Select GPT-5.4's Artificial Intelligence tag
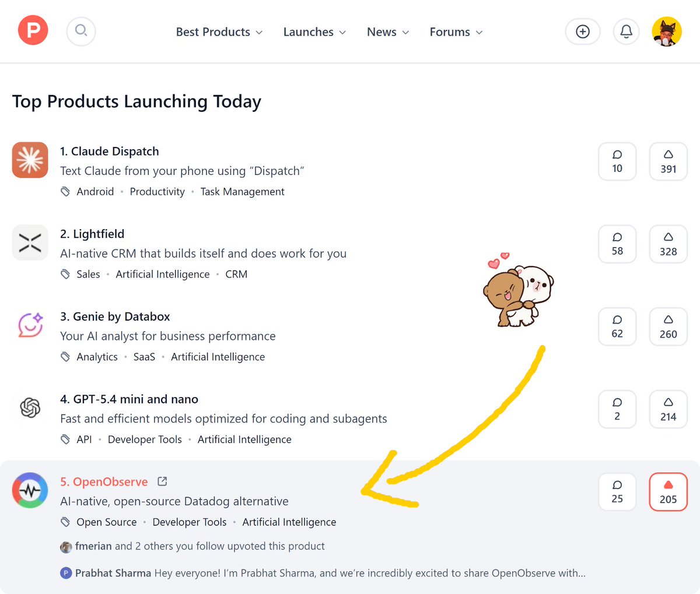This screenshot has height=594, width=700. [x=244, y=440]
